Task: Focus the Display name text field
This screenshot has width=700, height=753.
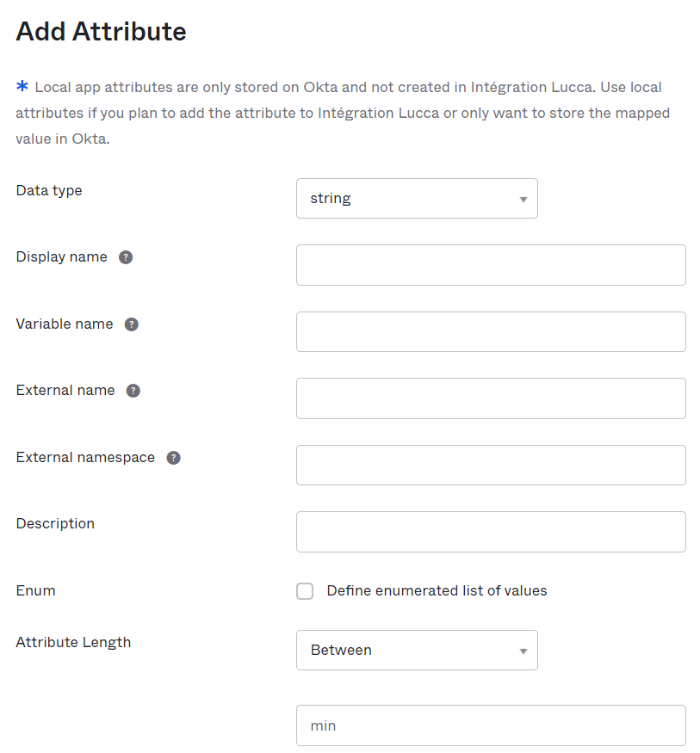Action: click(491, 265)
